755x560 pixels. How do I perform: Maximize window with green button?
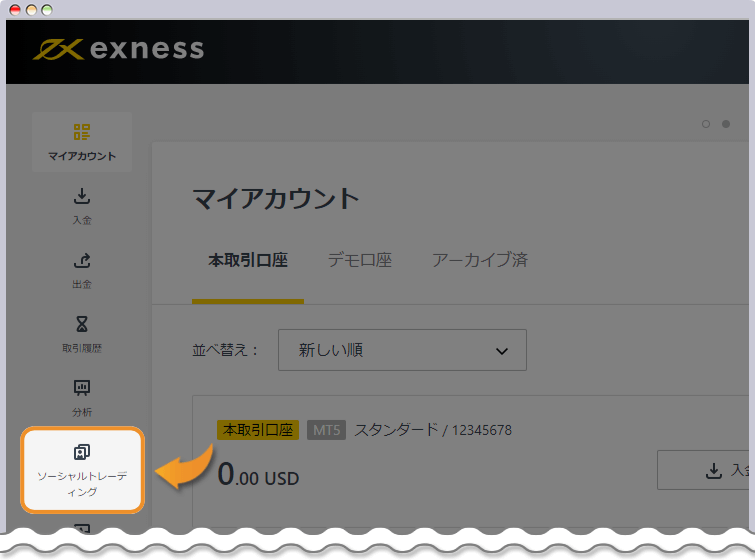click(x=47, y=10)
